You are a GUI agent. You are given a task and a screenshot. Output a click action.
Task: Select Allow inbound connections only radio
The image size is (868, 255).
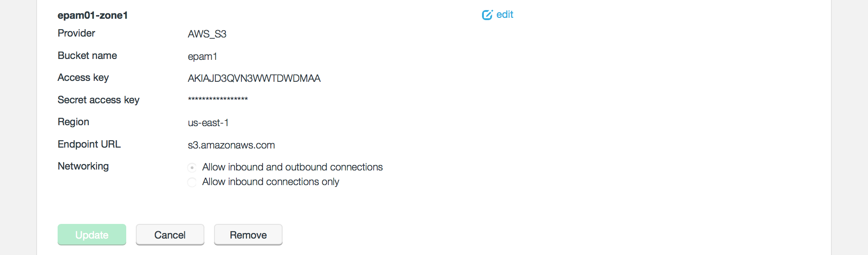point(192,182)
